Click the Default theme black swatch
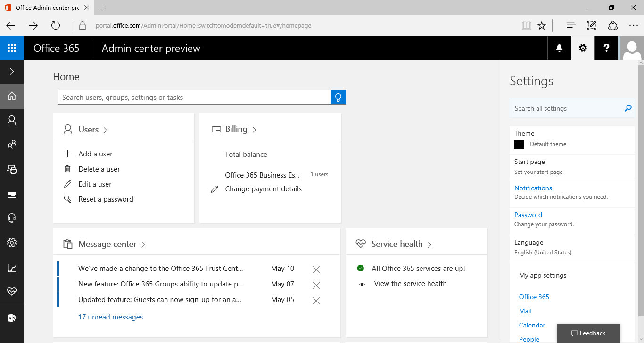This screenshot has width=644, height=343. [x=519, y=145]
